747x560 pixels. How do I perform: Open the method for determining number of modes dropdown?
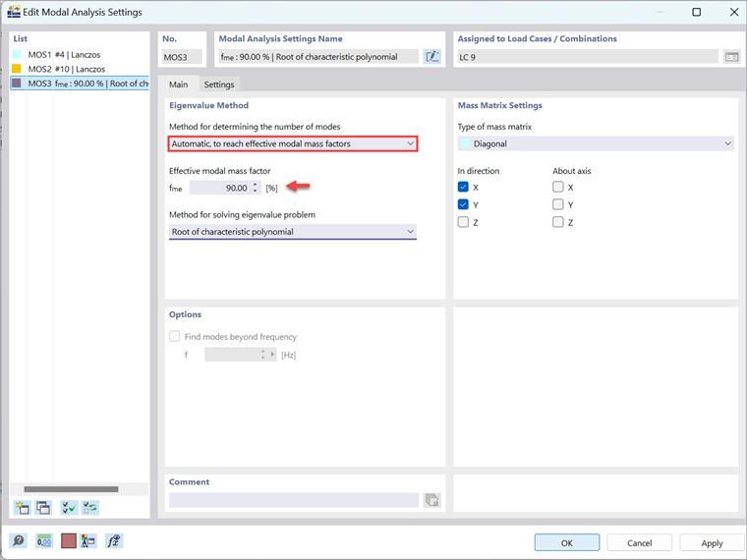(293, 143)
